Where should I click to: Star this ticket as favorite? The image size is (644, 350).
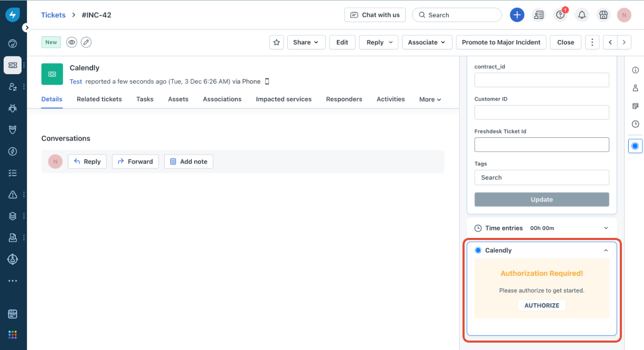click(277, 42)
